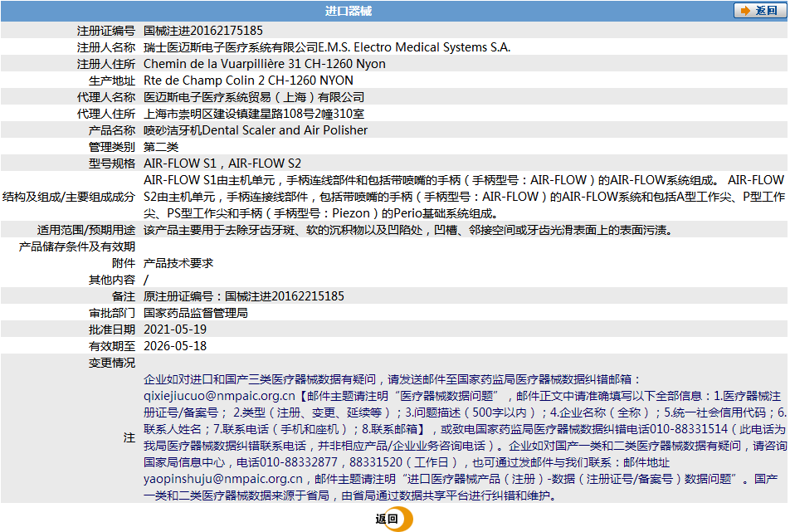Click original registration number 国械注进20162215185 in 备注
This screenshot has width=790, height=532.
point(285,296)
